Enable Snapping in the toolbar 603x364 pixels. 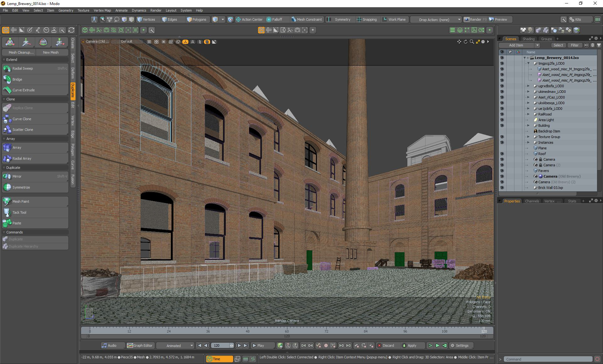coord(367,19)
